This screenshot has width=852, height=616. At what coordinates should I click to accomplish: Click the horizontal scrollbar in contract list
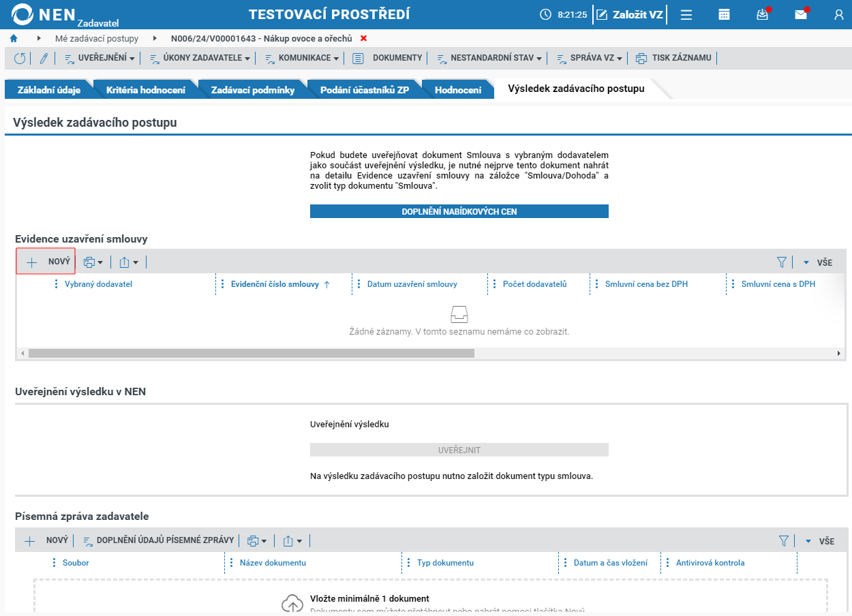point(251,354)
